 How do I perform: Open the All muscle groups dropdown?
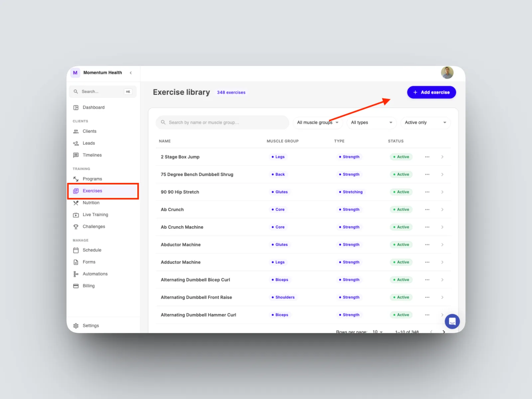tap(318, 123)
